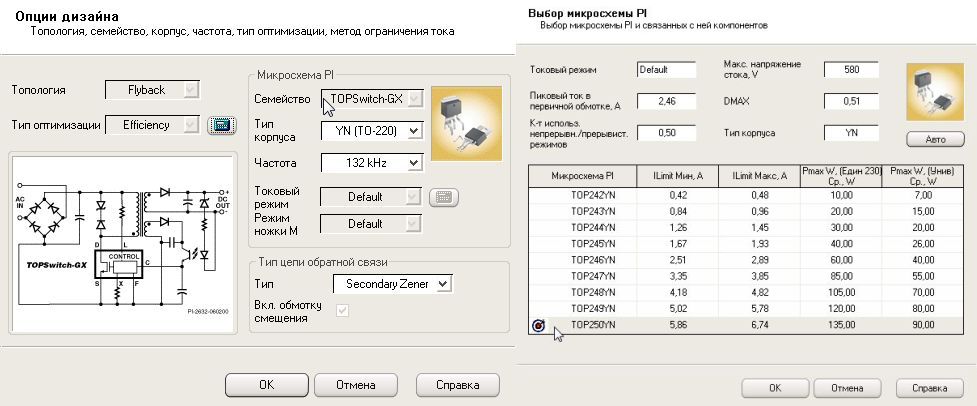
Task: Click the DMAX input field
Action: click(850, 101)
